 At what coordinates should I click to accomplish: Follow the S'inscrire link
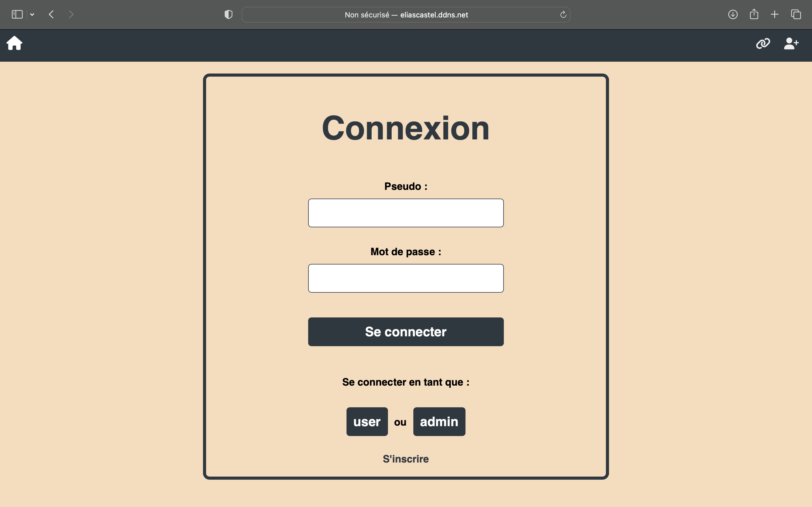[406, 459]
